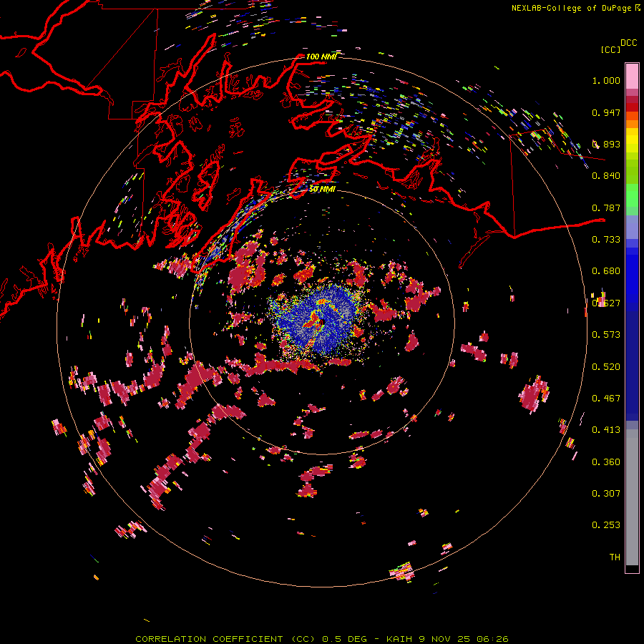Pick the gray segment of the color bar
Image resolution: width=644 pixels, height=644 pixels.
(x=632, y=497)
